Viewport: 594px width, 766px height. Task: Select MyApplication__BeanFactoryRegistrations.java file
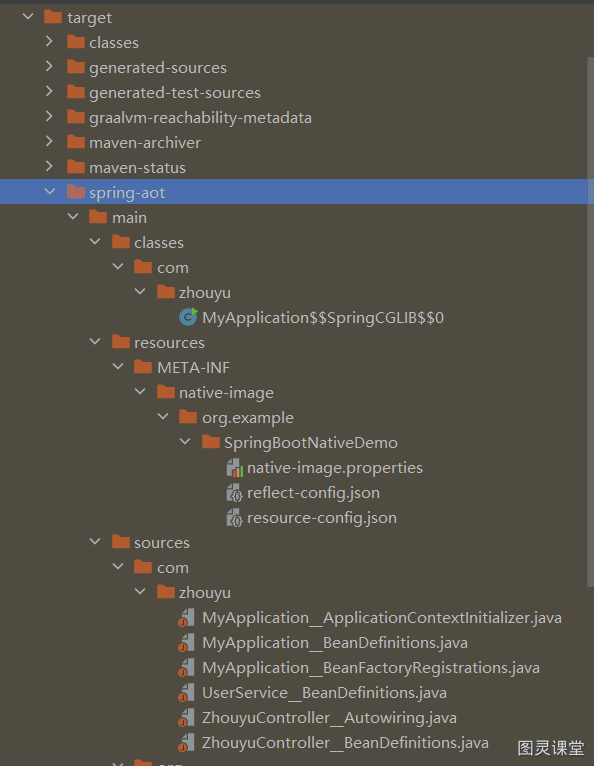[x=371, y=668]
